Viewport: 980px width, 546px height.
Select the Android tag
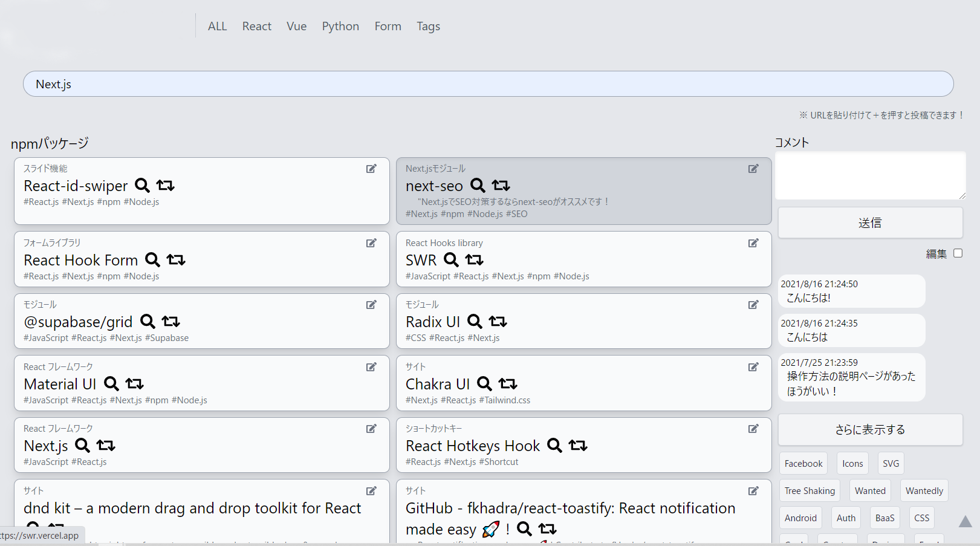pos(800,518)
